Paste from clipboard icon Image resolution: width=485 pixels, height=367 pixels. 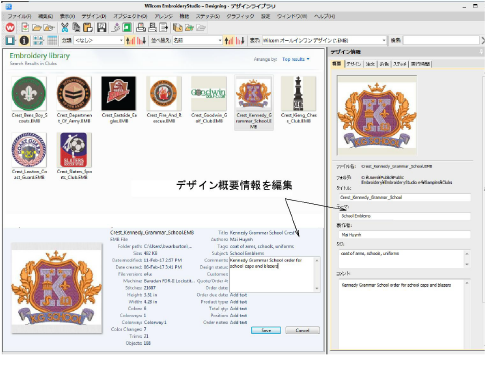click(88, 28)
